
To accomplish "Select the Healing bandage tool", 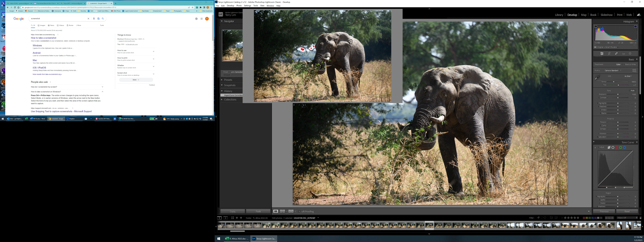I will (x=616, y=54).
